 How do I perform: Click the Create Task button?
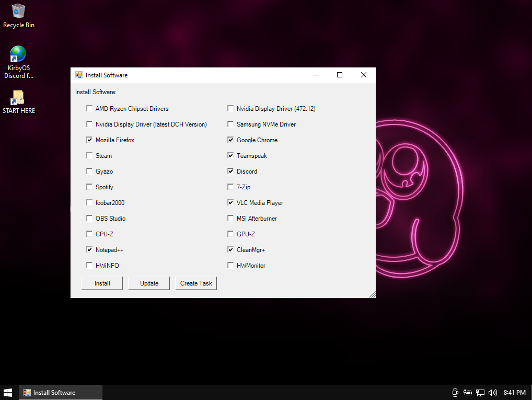196,283
